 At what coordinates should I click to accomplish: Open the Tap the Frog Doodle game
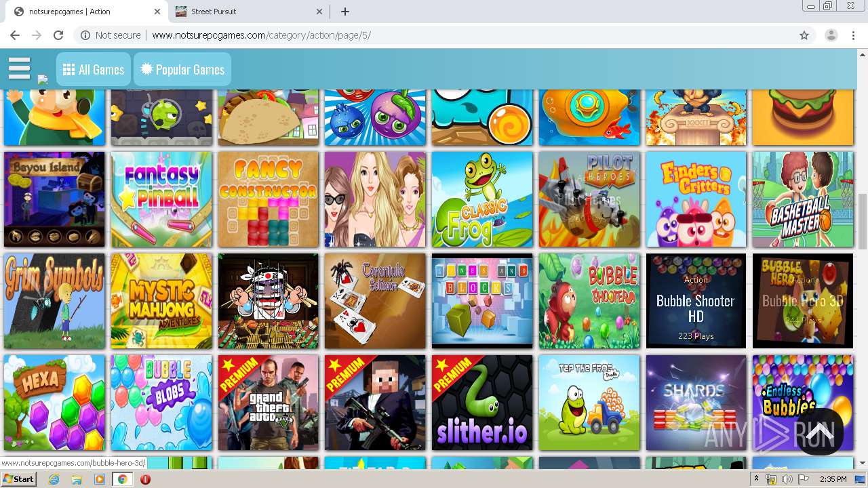[589, 403]
